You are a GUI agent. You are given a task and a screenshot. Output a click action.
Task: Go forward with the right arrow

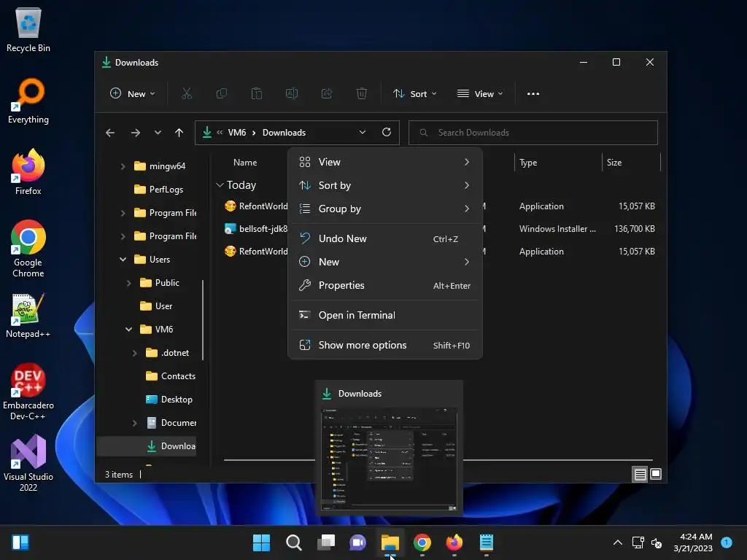pos(135,133)
